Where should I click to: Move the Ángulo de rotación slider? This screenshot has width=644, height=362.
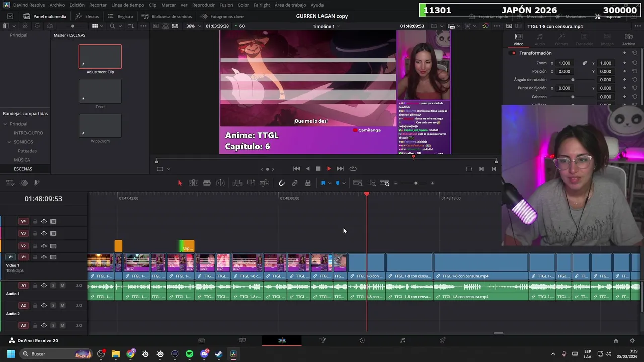(x=573, y=80)
